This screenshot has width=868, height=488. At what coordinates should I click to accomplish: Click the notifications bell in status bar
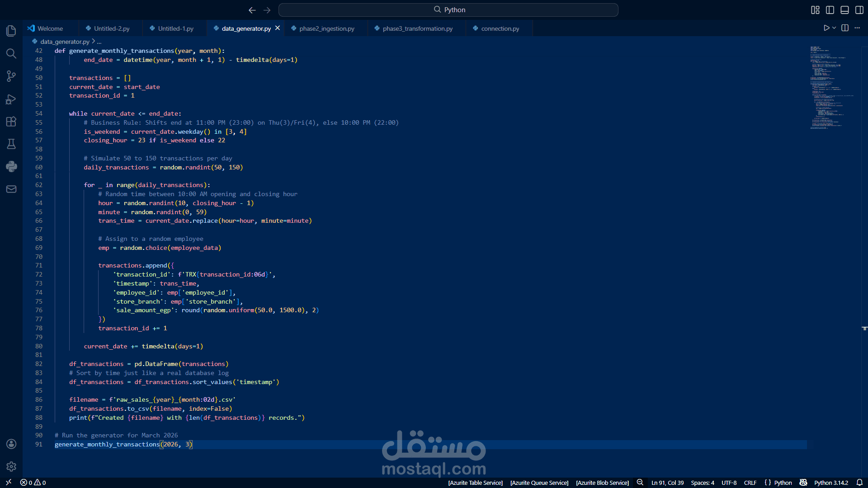tap(859, 483)
